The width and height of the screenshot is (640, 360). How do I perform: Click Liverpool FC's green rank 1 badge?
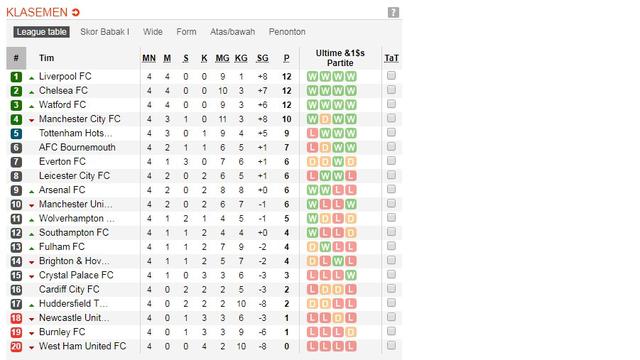tap(16, 76)
